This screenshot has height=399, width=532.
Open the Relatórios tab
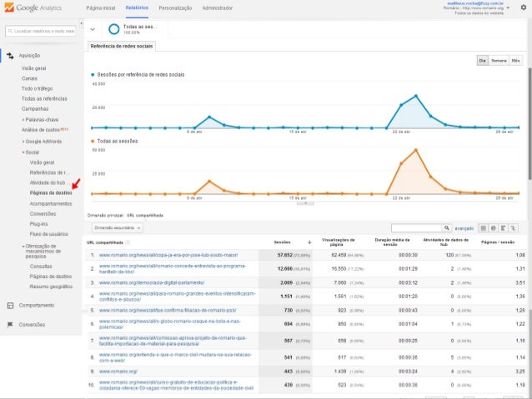[x=137, y=7]
